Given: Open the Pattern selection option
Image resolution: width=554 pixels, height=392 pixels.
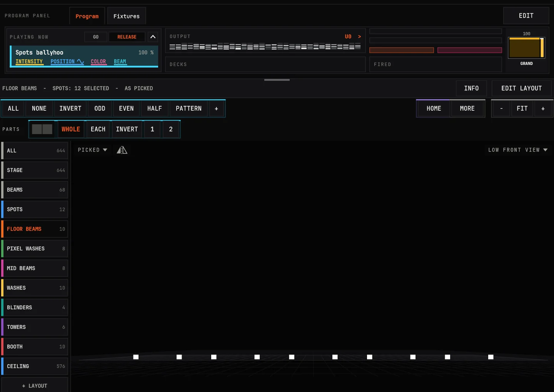Looking at the screenshot, I should pyautogui.click(x=189, y=108).
